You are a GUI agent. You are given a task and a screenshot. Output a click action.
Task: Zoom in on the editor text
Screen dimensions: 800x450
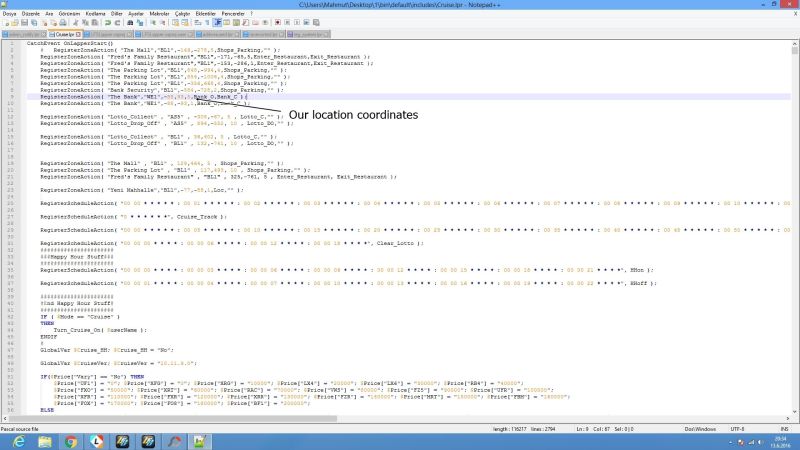(153, 22)
